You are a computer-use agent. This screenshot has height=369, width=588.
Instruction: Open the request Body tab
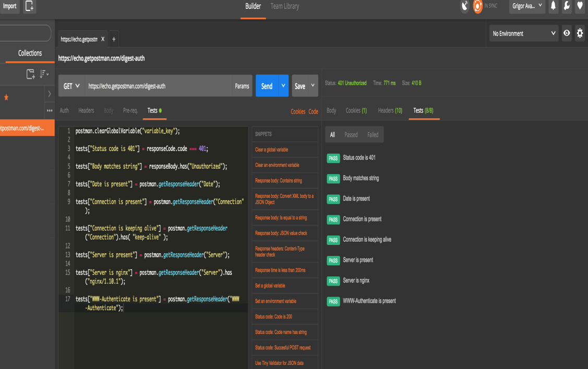pos(109,110)
